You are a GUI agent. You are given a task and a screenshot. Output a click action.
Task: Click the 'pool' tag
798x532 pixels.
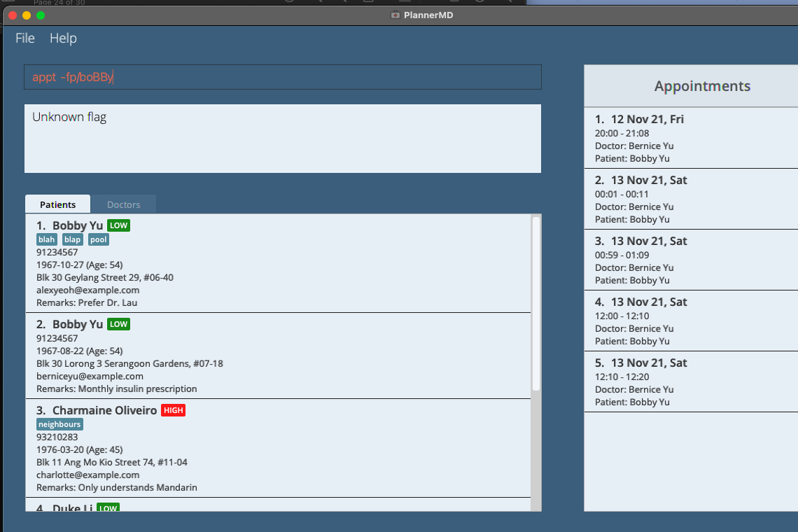click(x=98, y=239)
